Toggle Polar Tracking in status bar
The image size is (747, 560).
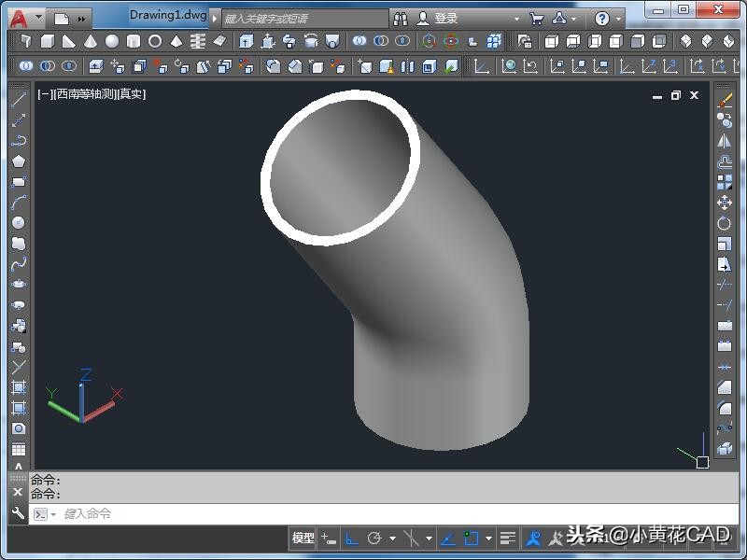374,539
